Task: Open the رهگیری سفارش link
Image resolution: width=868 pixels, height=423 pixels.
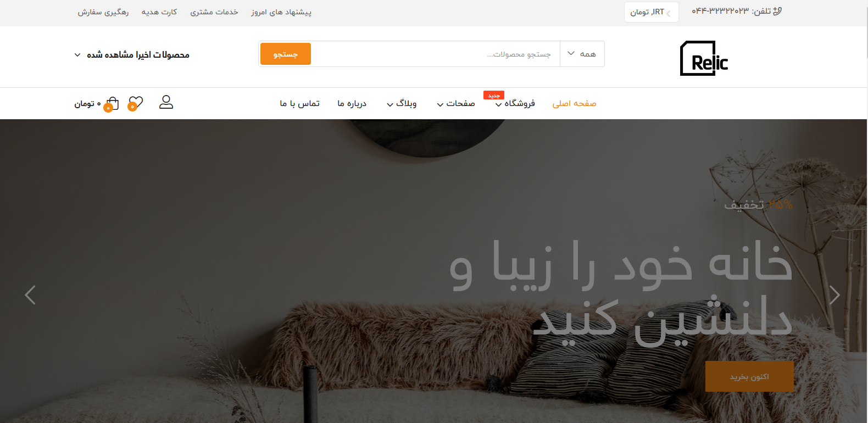Action: [103, 12]
